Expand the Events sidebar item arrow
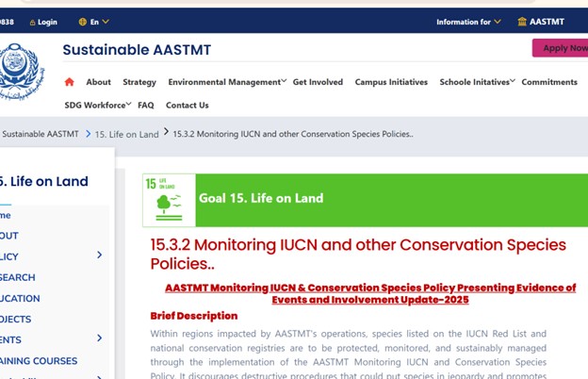Screen dimensions: 588x379 tap(99, 338)
